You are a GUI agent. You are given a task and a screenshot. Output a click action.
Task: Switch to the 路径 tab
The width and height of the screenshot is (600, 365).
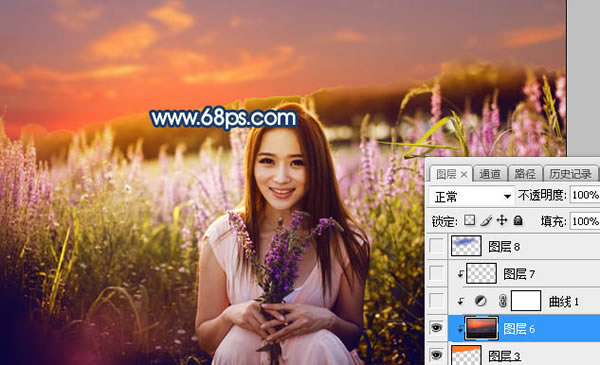[525, 174]
